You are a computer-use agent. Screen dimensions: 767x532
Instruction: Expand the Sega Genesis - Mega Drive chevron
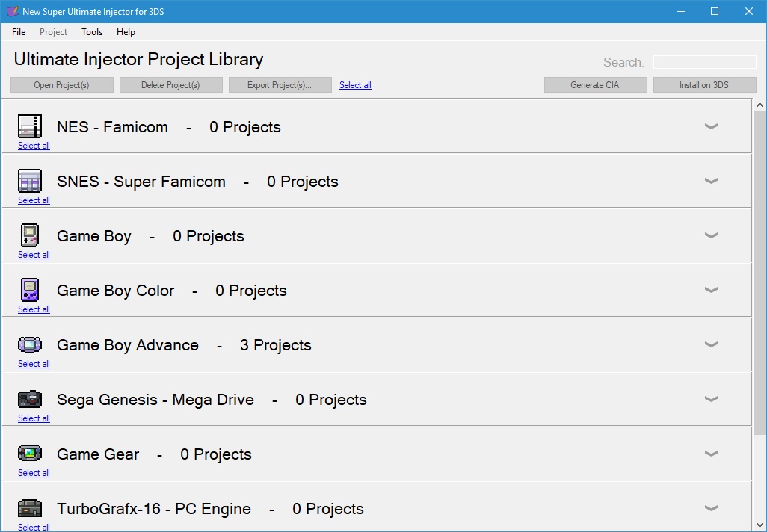tap(711, 399)
